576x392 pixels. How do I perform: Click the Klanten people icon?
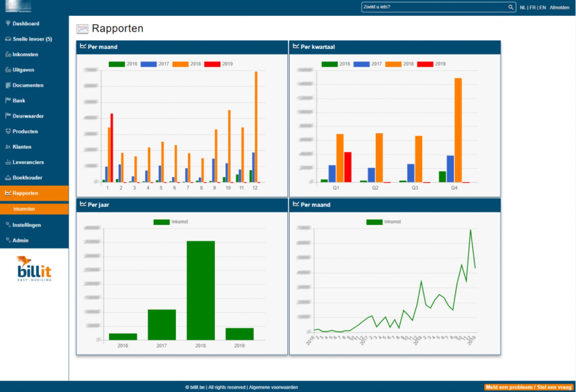point(8,147)
